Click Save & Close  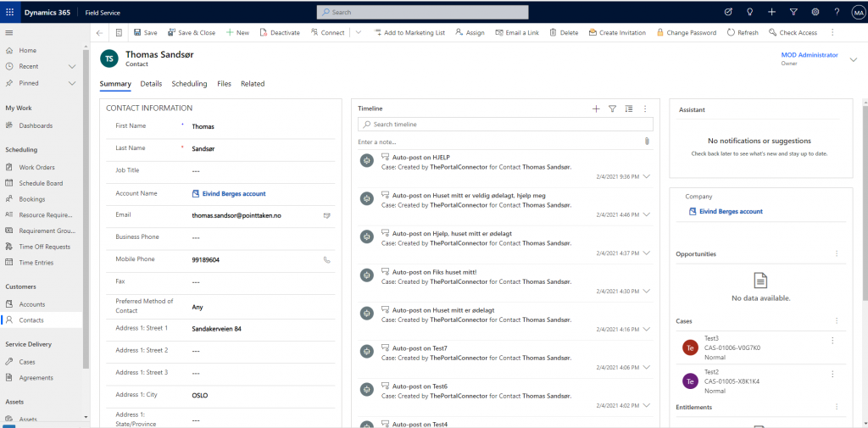(192, 33)
